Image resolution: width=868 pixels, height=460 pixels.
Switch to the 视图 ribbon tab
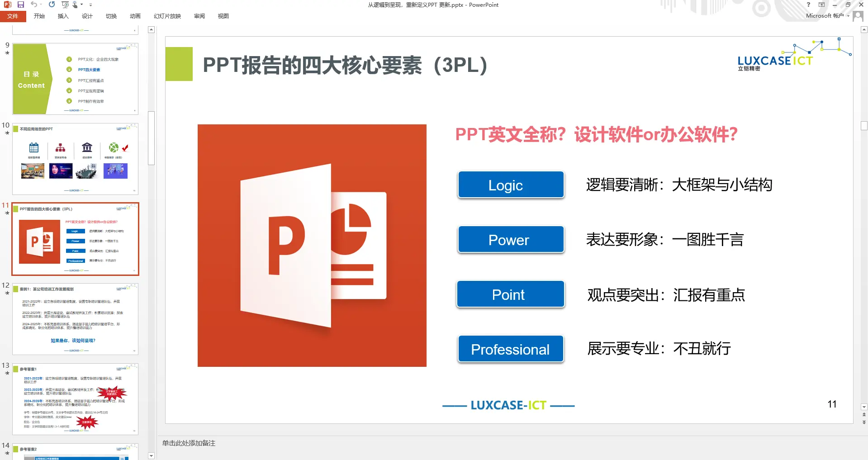(223, 16)
